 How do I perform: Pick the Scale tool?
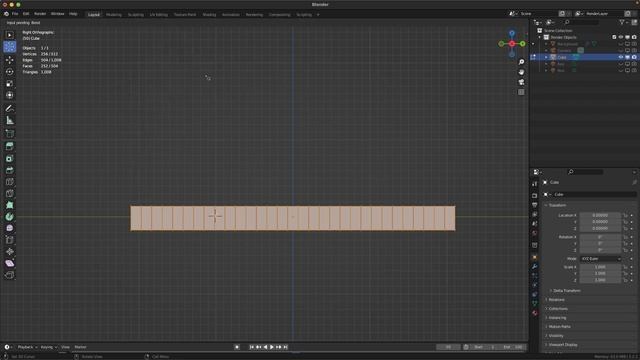[x=10, y=84]
